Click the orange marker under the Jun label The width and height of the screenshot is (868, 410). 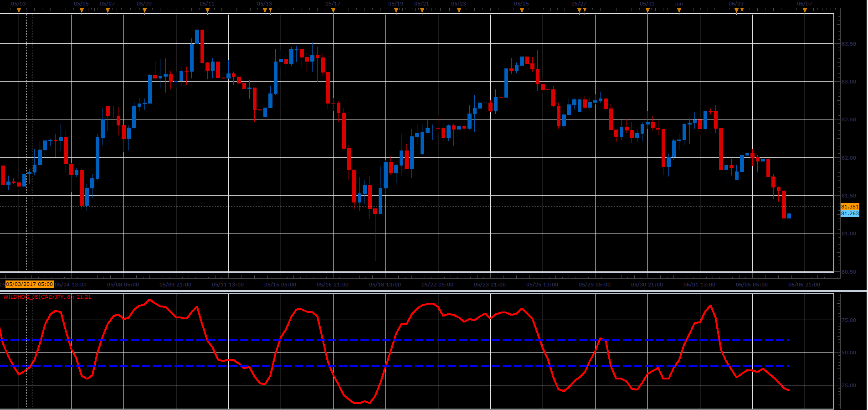679,10
